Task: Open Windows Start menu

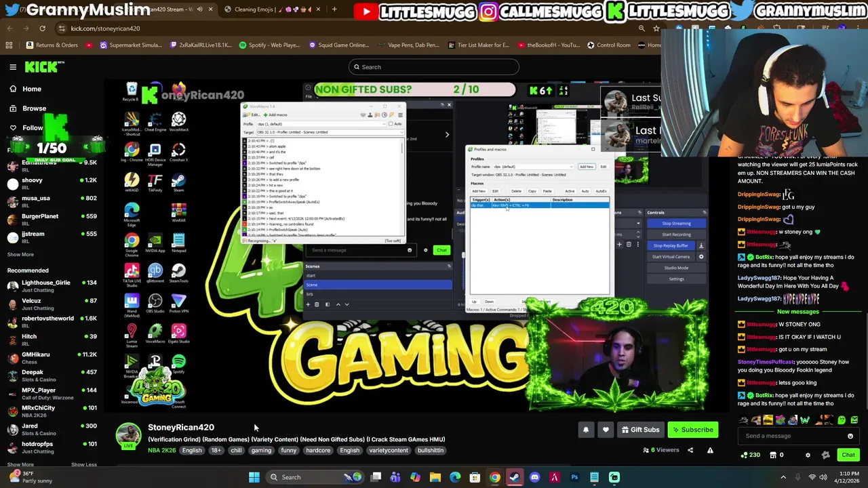Action: [254, 477]
